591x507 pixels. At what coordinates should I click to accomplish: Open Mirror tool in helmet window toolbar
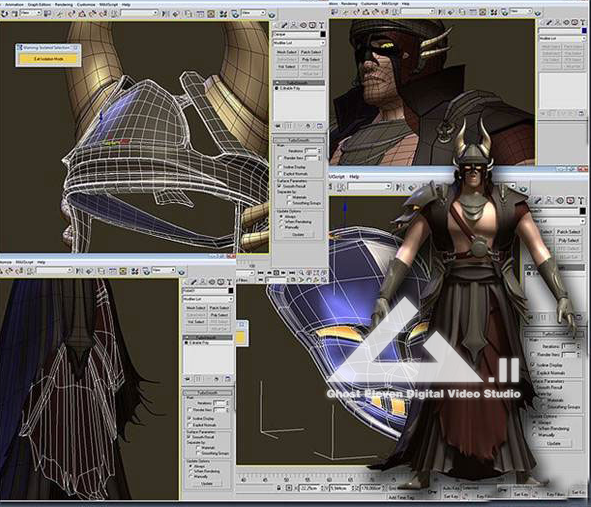coord(165,14)
